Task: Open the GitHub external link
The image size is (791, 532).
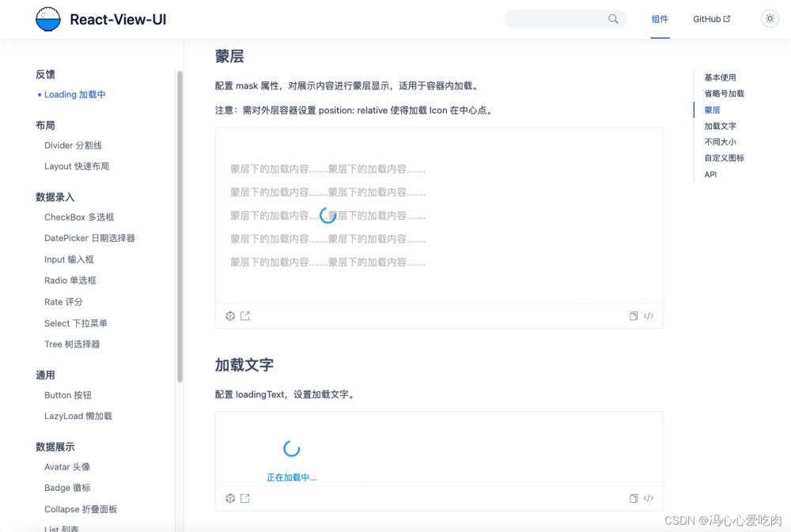Action: 711,19
